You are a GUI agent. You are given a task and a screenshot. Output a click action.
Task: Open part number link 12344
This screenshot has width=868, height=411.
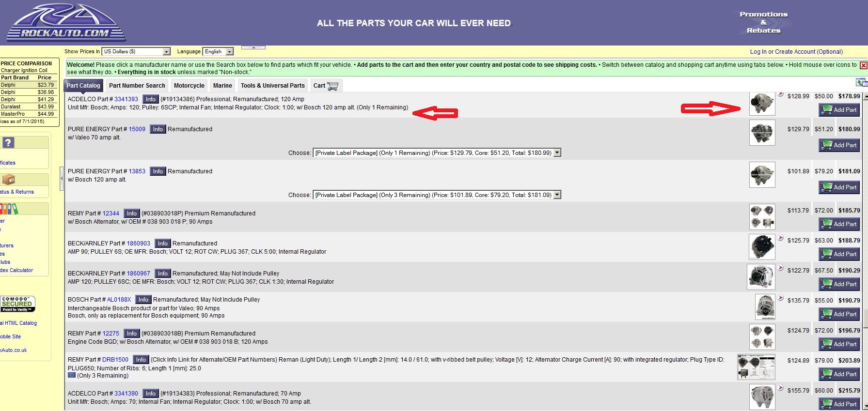pos(111,213)
